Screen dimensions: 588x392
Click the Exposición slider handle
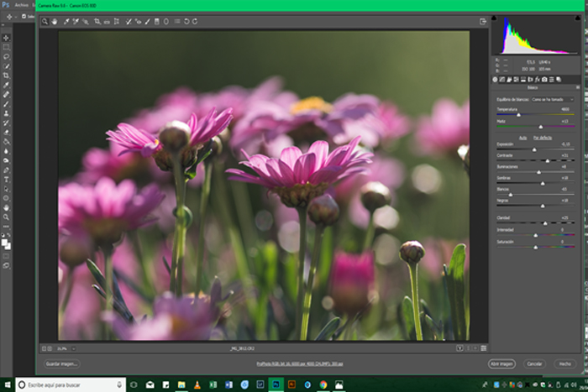point(533,149)
